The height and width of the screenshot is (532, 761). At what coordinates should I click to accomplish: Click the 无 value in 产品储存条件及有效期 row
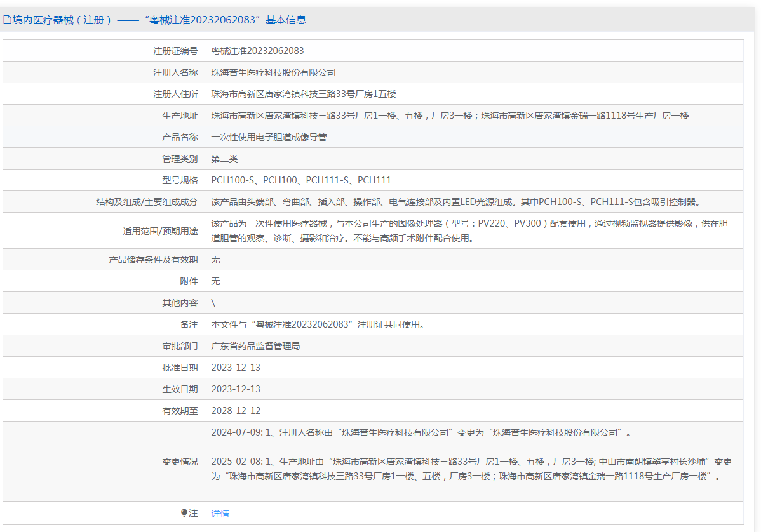[x=215, y=260]
